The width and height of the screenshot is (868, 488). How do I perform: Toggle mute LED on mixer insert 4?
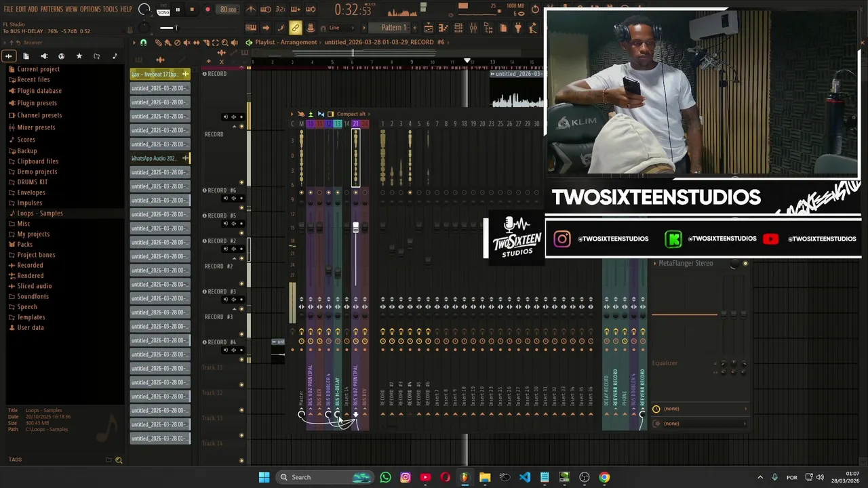tap(410, 192)
